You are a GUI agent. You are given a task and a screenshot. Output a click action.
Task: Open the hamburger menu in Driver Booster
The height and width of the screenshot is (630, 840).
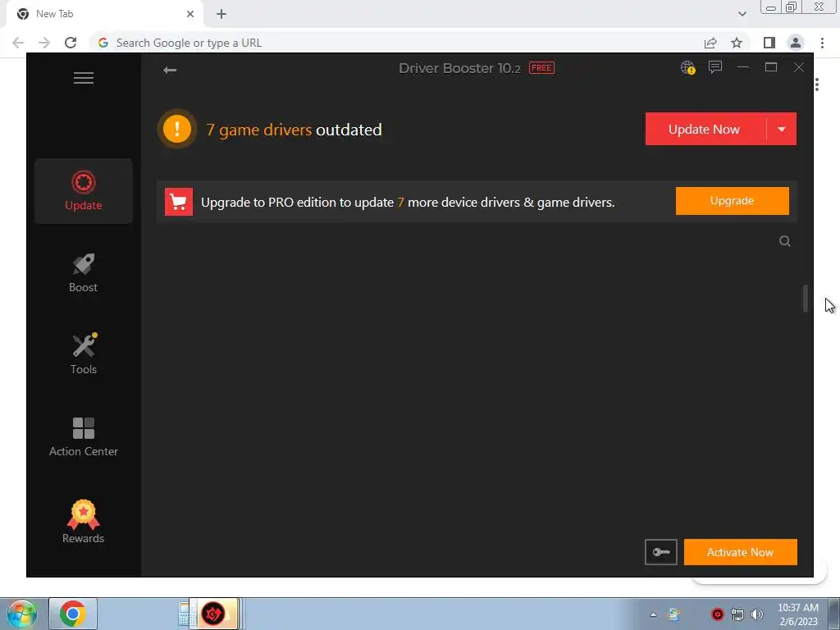coord(84,78)
